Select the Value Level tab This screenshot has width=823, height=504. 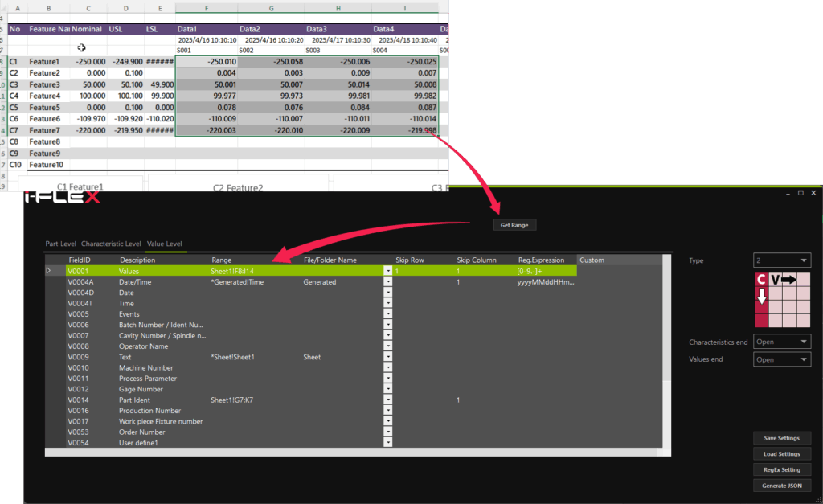coord(164,244)
